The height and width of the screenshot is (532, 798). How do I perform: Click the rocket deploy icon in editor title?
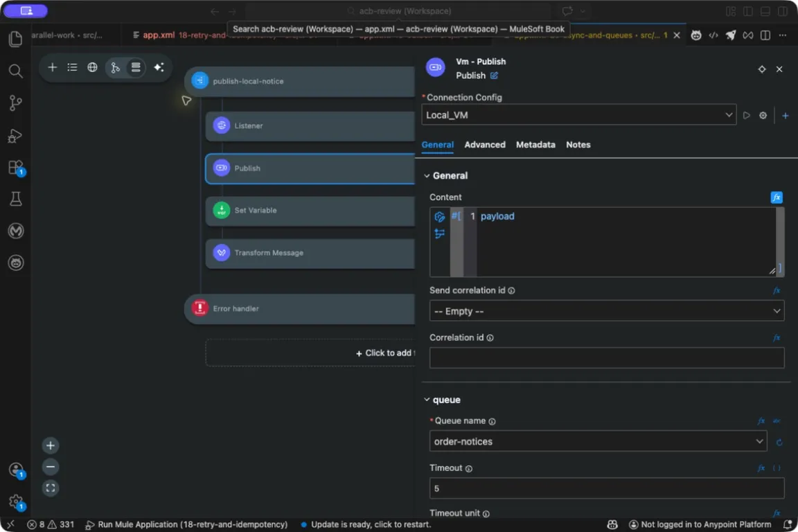point(731,35)
